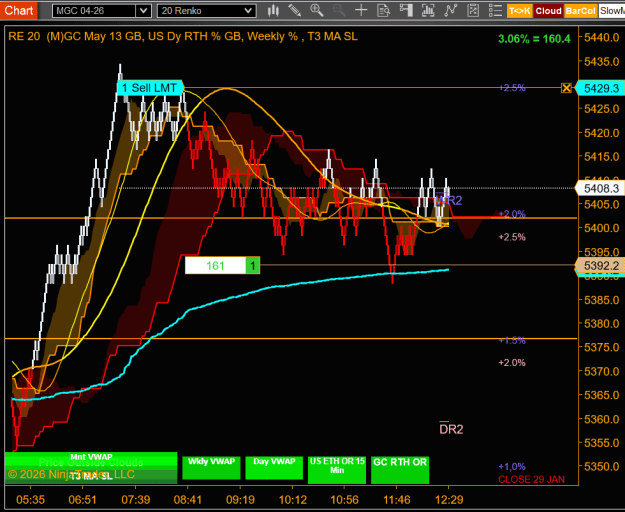This screenshot has height=512, width=625.
Task: Click the green position quantity 1 box
Action: click(x=253, y=265)
